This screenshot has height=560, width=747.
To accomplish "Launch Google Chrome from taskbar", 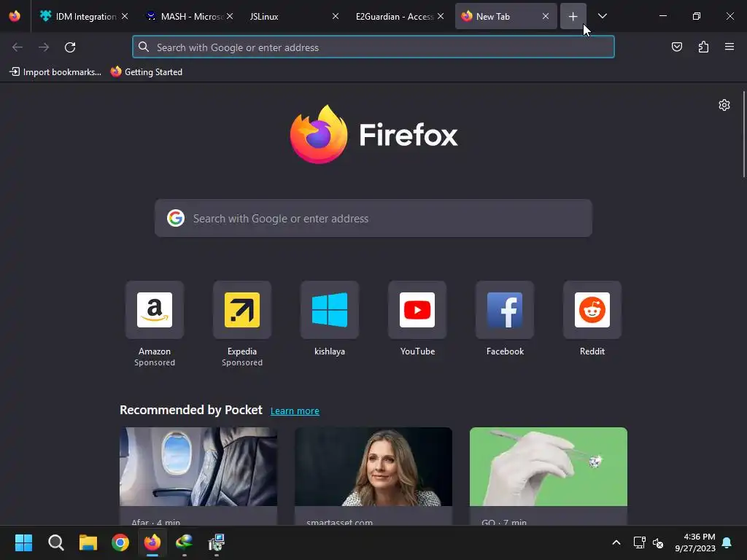I will tap(120, 542).
